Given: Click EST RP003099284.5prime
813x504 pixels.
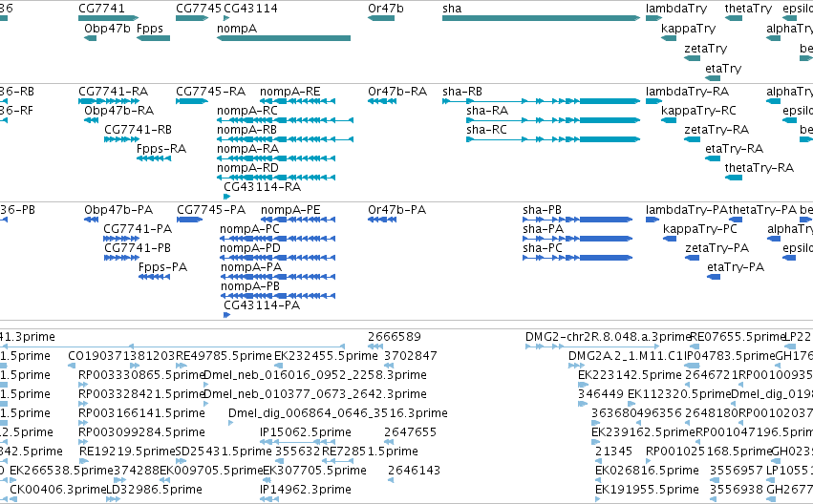Looking at the screenshot, I should click(x=141, y=432).
